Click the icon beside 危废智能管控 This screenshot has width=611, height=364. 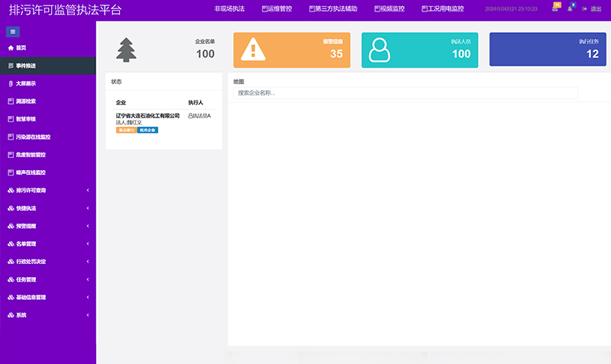click(11, 155)
